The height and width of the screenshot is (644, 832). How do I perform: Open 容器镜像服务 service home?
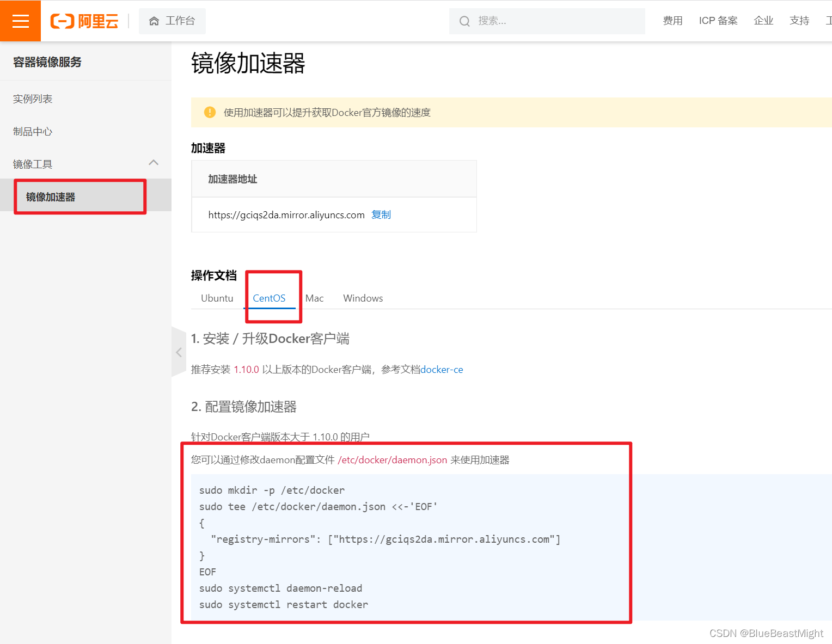click(x=47, y=62)
